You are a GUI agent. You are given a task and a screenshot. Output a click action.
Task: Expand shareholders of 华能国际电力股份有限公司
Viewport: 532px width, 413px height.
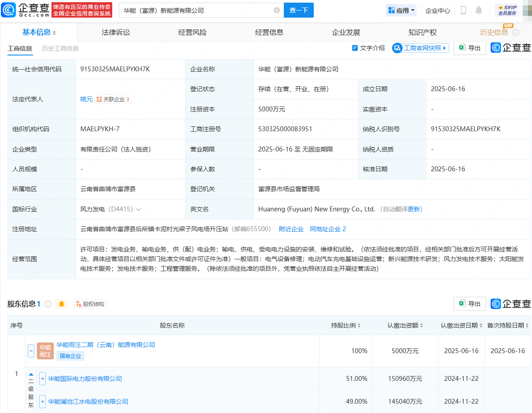pos(42,378)
